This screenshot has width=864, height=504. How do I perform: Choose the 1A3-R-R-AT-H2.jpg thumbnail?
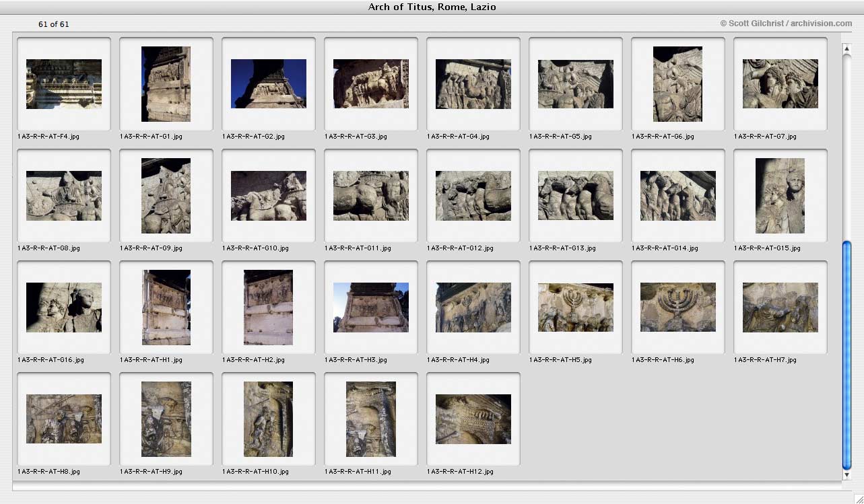pos(268,308)
